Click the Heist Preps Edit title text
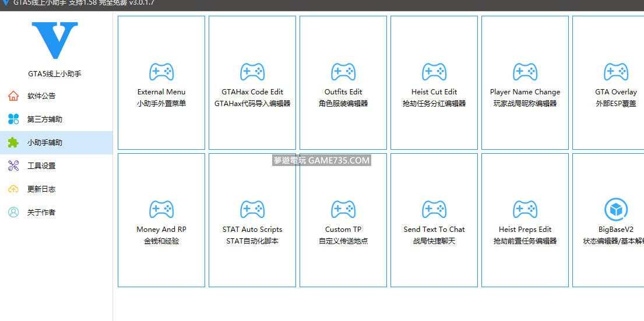Image resolution: width=644 pixels, height=321 pixels. pyautogui.click(x=525, y=230)
